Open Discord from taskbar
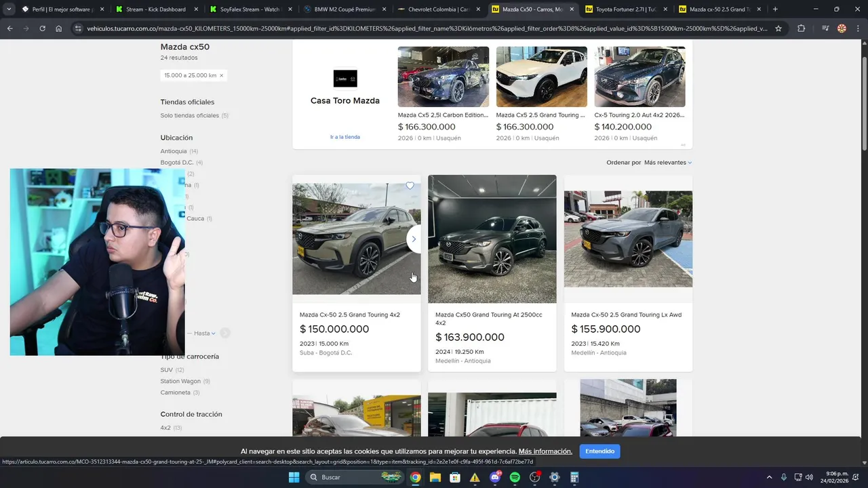 click(x=495, y=477)
